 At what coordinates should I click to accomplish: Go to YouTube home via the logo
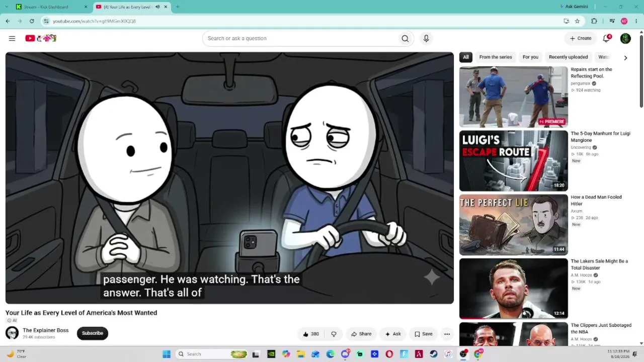(x=41, y=38)
